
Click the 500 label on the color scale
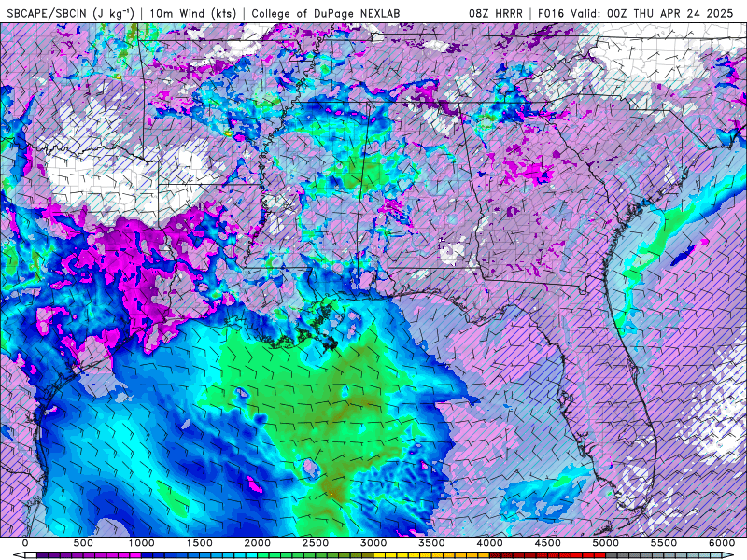(x=83, y=543)
